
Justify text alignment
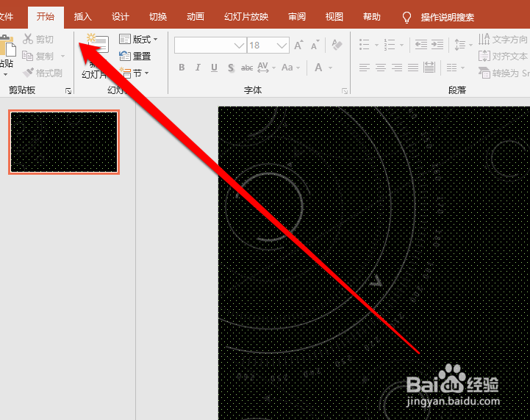412,68
